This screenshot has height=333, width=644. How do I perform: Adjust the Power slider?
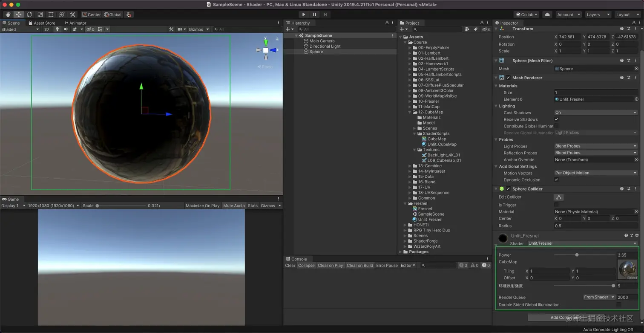[577, 255]
